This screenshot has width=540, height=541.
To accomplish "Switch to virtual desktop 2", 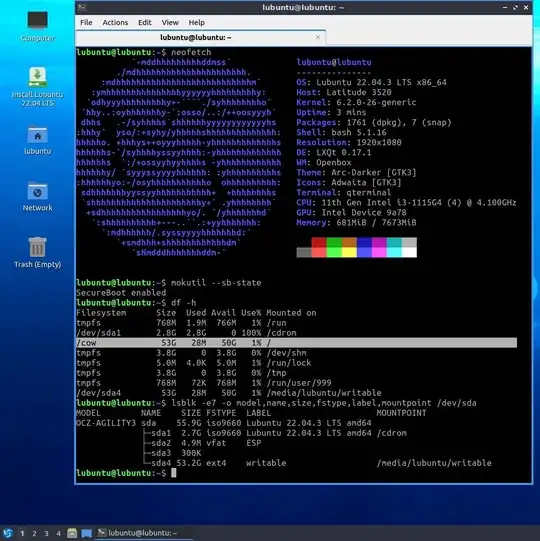I will 34,533.
